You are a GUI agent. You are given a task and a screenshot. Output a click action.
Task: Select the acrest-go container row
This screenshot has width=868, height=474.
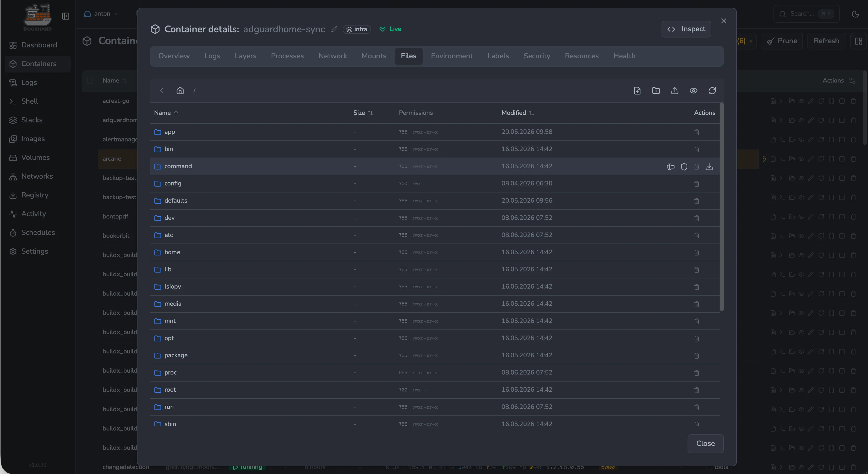tap(116, 101)
